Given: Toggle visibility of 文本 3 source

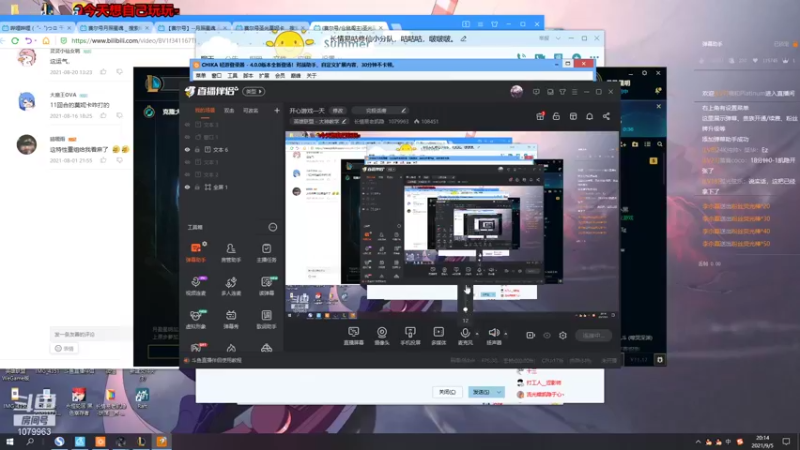Looking at the screenshot, I should (187, 124).
